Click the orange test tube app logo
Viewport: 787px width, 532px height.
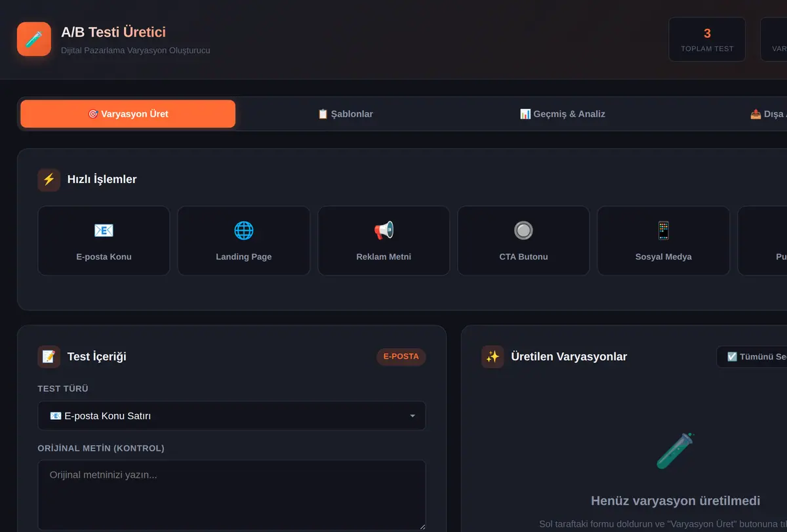coord(34,39)
